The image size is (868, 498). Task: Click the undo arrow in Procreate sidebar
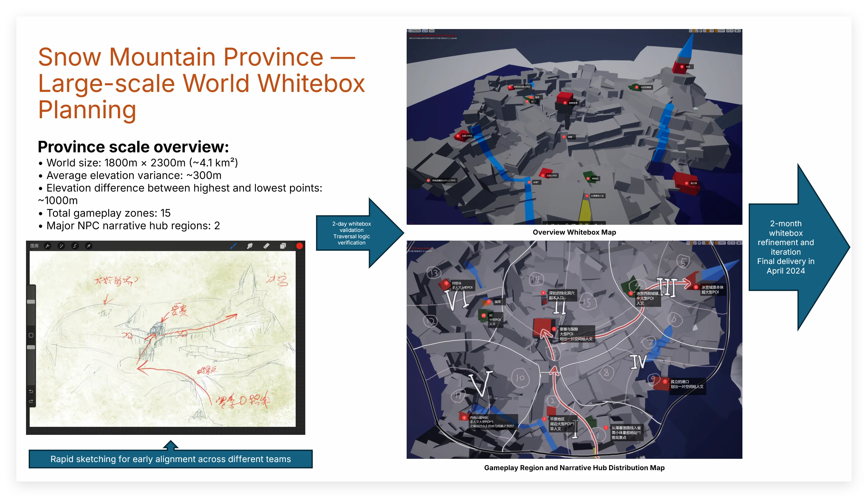click(31, 391)
